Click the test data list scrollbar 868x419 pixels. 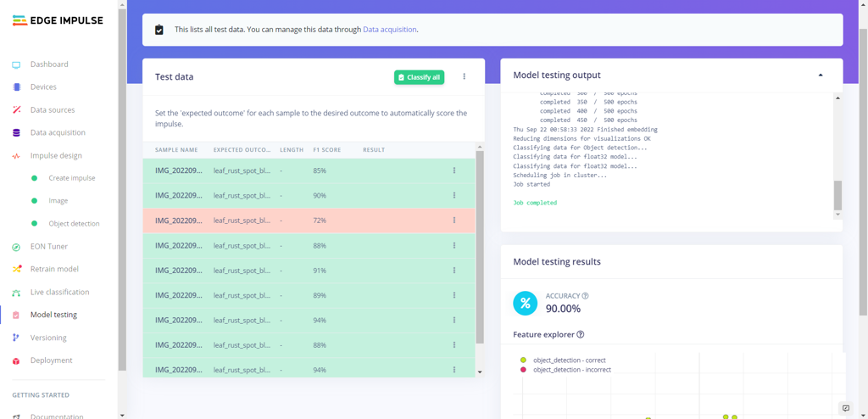coord(480,246)
